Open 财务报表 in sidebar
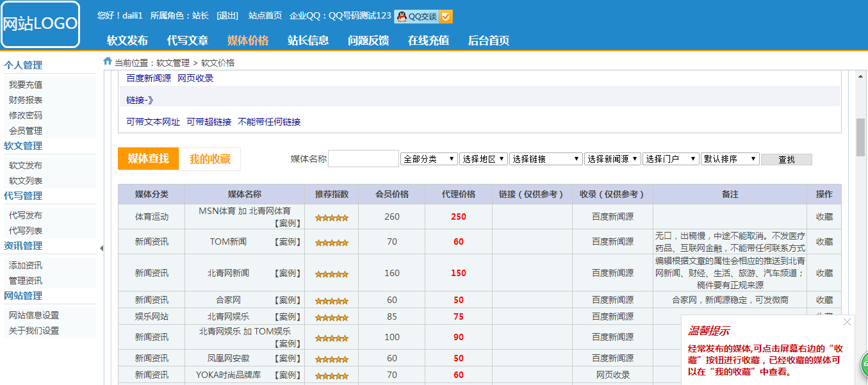This screenshot has height=385, width=868. click(x=26, y=100)
